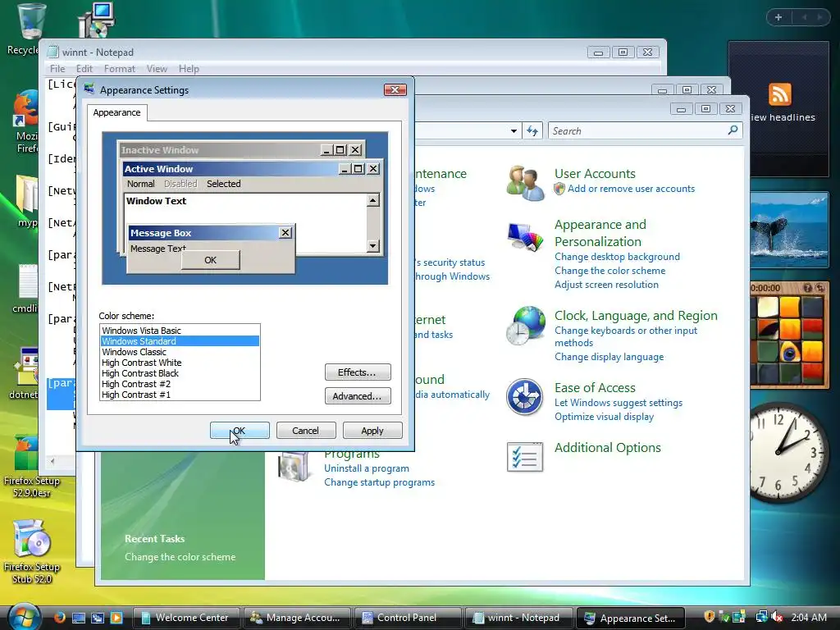Screen dimensions: 840x630
Task: Click Show Desktop quick launch icon
Action: tap(79, 618)
